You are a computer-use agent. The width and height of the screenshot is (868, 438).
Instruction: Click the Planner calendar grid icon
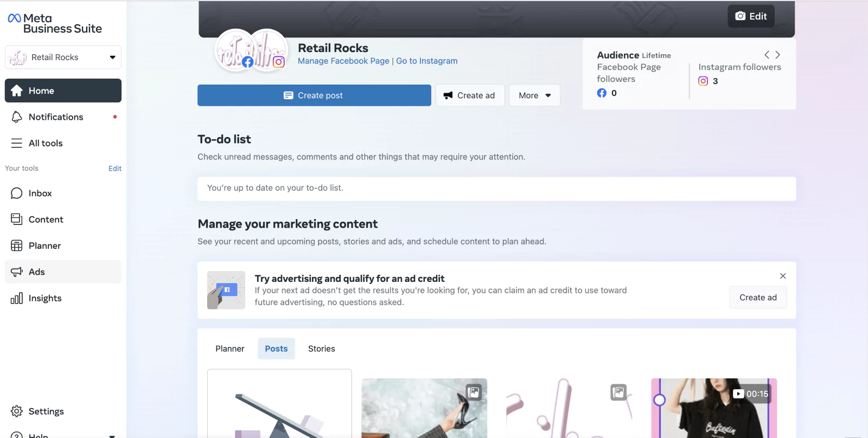pos(17,246)
